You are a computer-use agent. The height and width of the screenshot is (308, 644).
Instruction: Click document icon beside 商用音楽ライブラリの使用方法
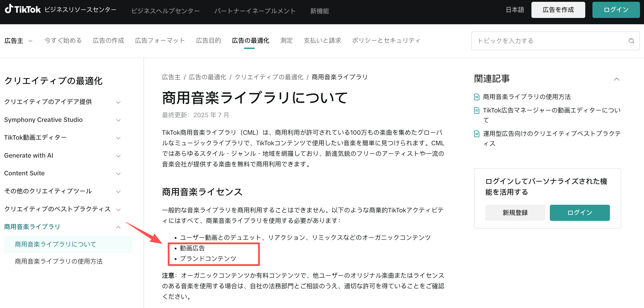click(x=476, y=97)
